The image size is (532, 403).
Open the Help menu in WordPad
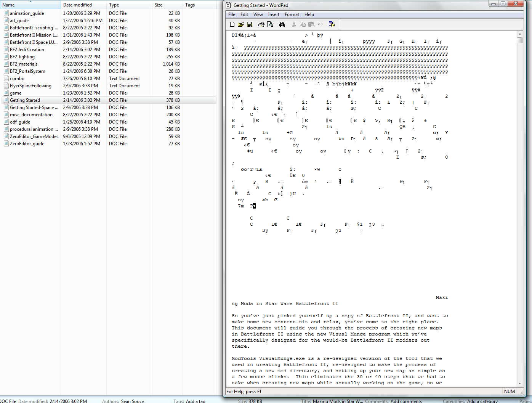coord(309,14)
